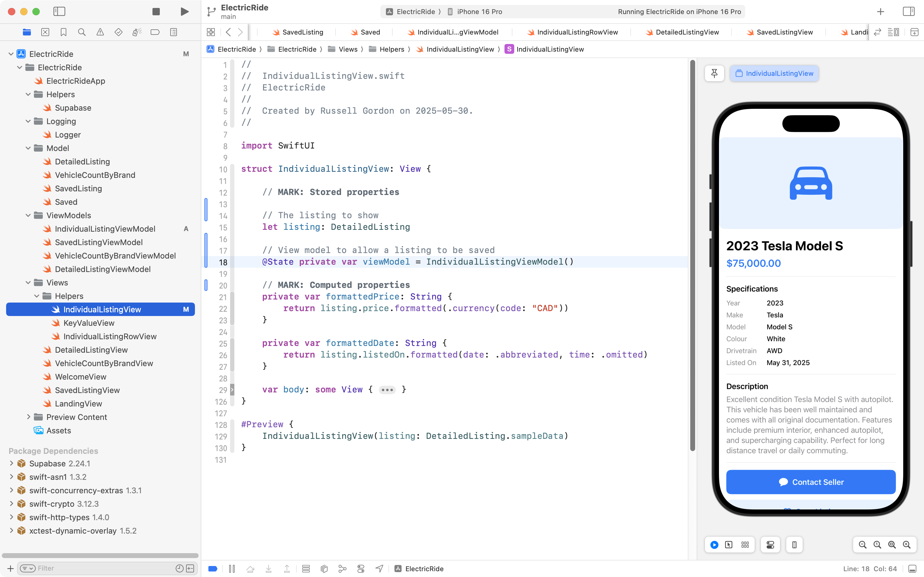This screenshot has height=577, width=924.
Task: Click the Run play button in the toolbar
Action: (x=184, y=11)
